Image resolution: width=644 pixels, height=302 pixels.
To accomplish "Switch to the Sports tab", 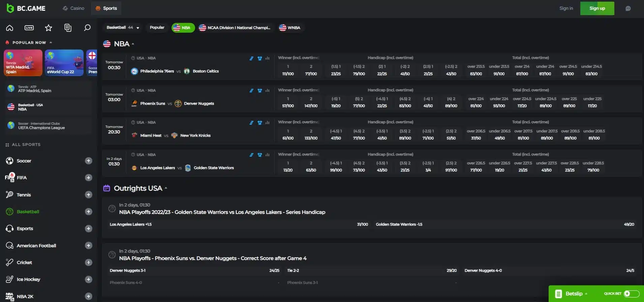I will pos(106,8).
